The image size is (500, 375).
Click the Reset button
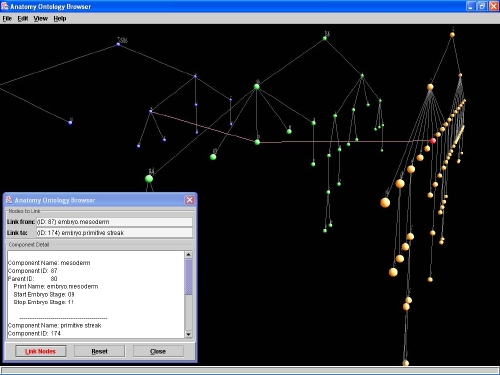point(99,351)
